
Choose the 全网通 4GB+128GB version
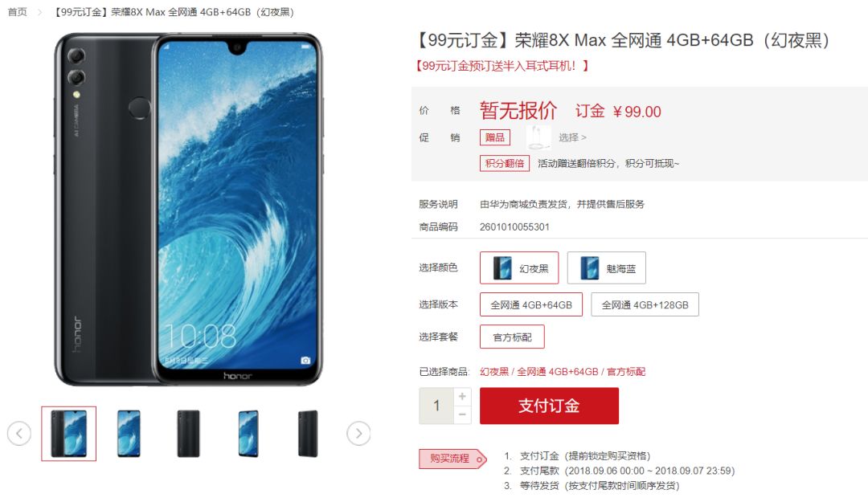point(645,304)
